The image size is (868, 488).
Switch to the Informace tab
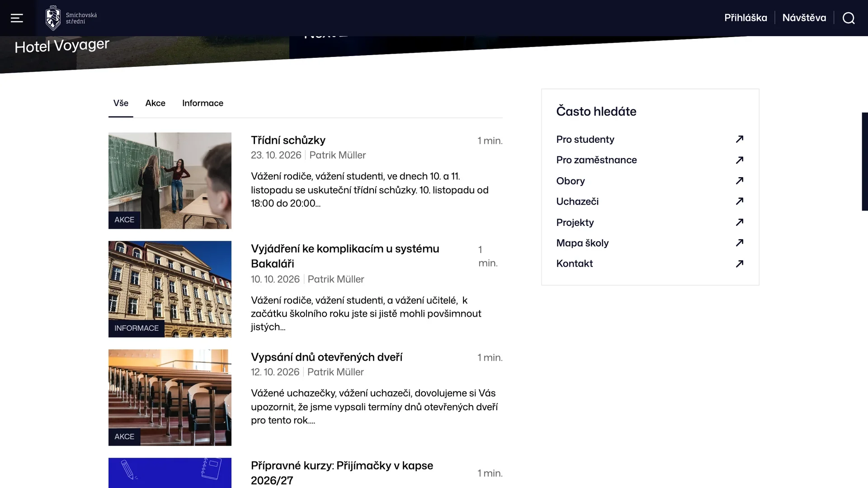click(x=203, y=103)
